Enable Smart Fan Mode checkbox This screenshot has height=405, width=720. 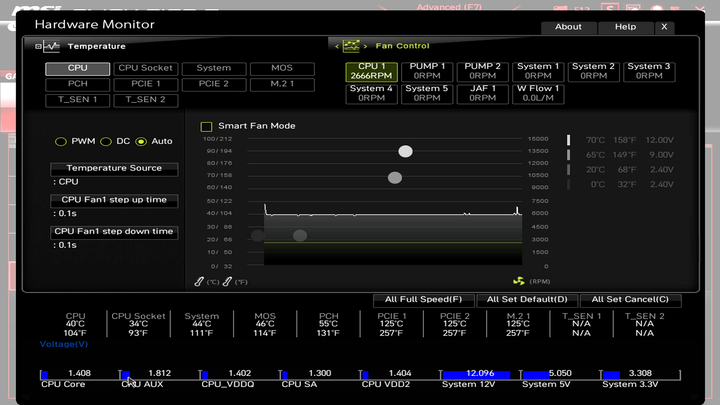tap(206, 126)
